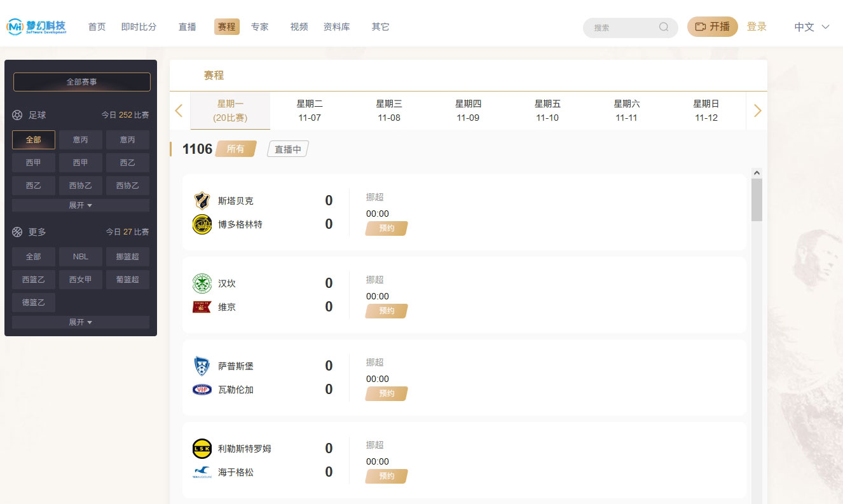This screenshot has height=504, width=843.
Task: Open the 中文 language dropdown
Action: 812,27
